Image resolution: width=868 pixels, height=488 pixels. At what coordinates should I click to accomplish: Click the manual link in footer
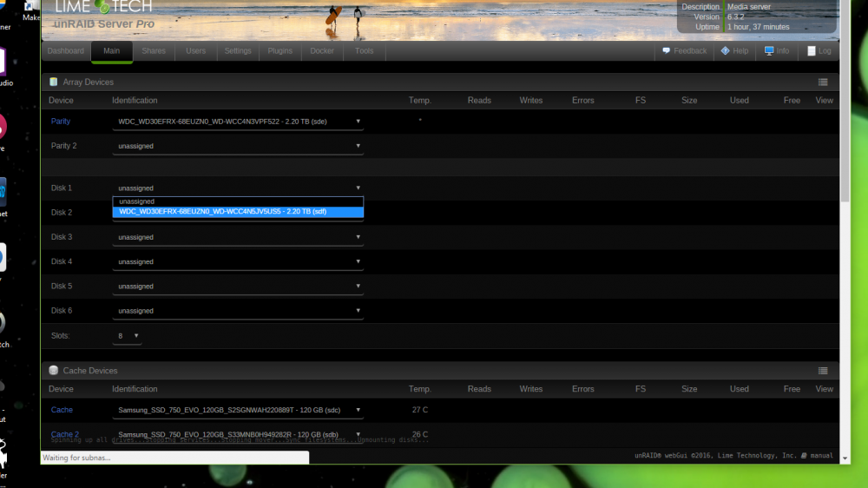821,455
